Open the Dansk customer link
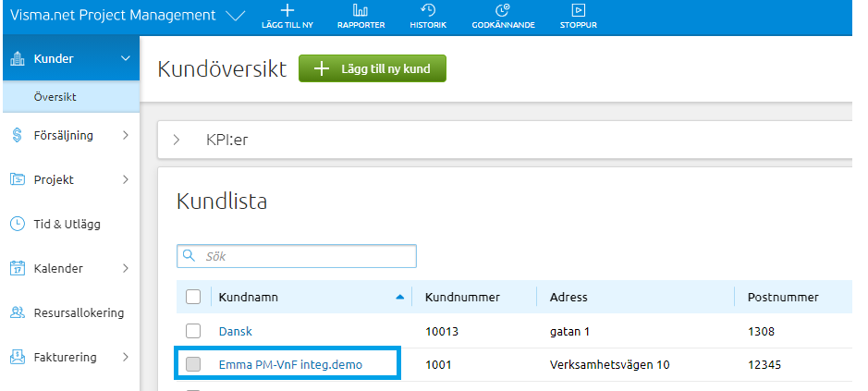868x391 pixels. click(x=235, y=331)
